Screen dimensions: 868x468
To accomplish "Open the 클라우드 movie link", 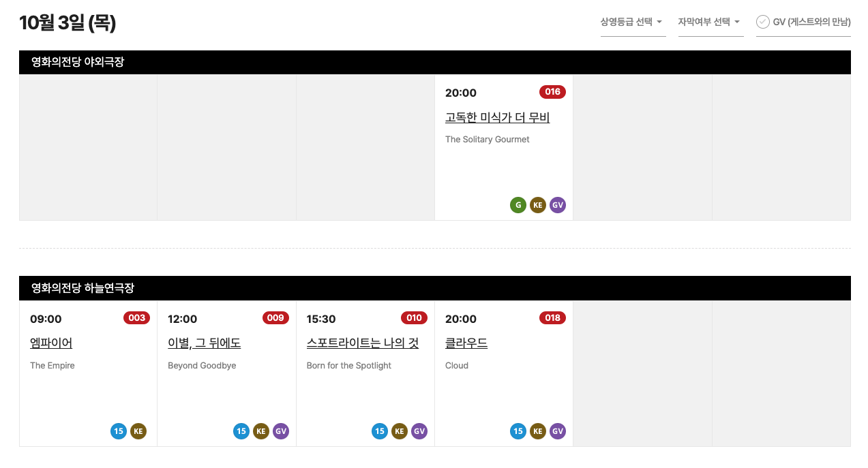I will point(466,343).
